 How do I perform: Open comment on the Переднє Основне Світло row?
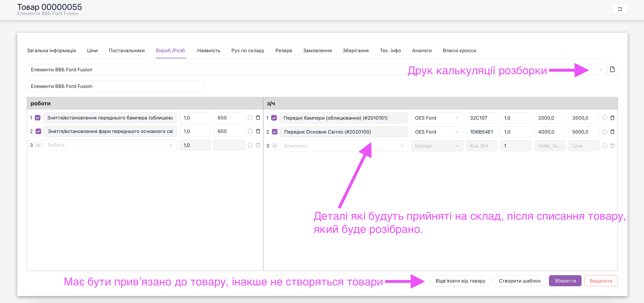pyautogui.click(x=605, y=132)
